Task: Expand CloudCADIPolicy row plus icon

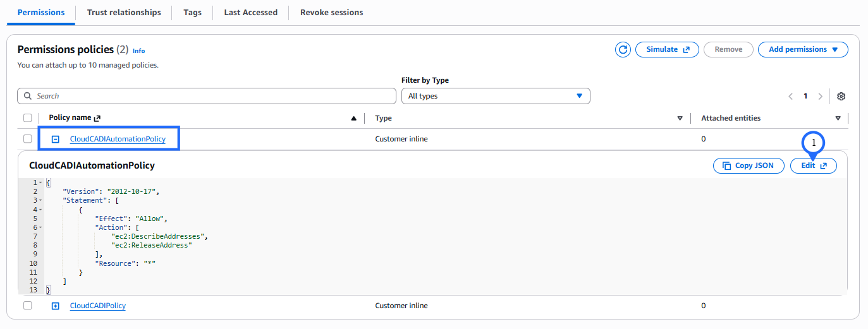Action: pos(56,306)
